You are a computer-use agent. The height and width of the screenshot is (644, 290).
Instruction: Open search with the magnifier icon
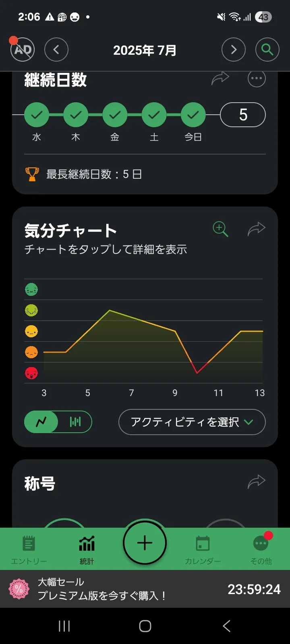click(x=267, y=50)
